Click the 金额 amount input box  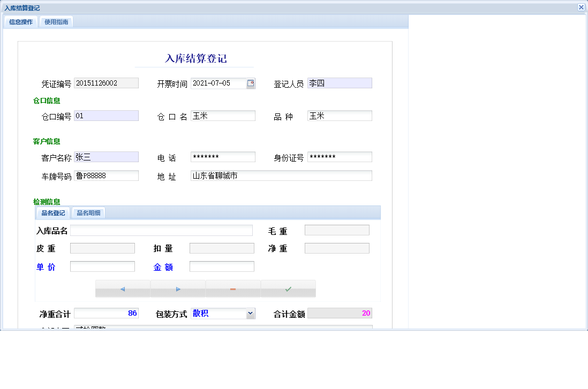click(x=222, y=266)
